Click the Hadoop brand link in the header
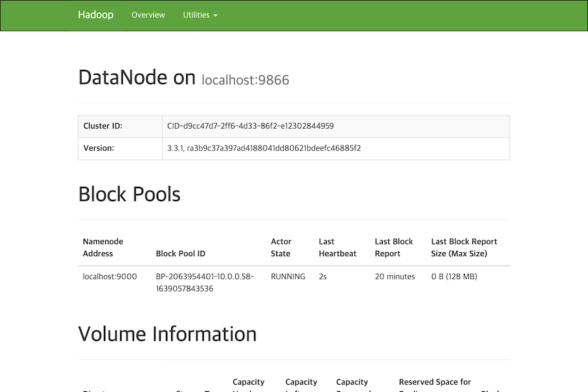This screenshot has height=392, width=588. click(x=95, y=14)
